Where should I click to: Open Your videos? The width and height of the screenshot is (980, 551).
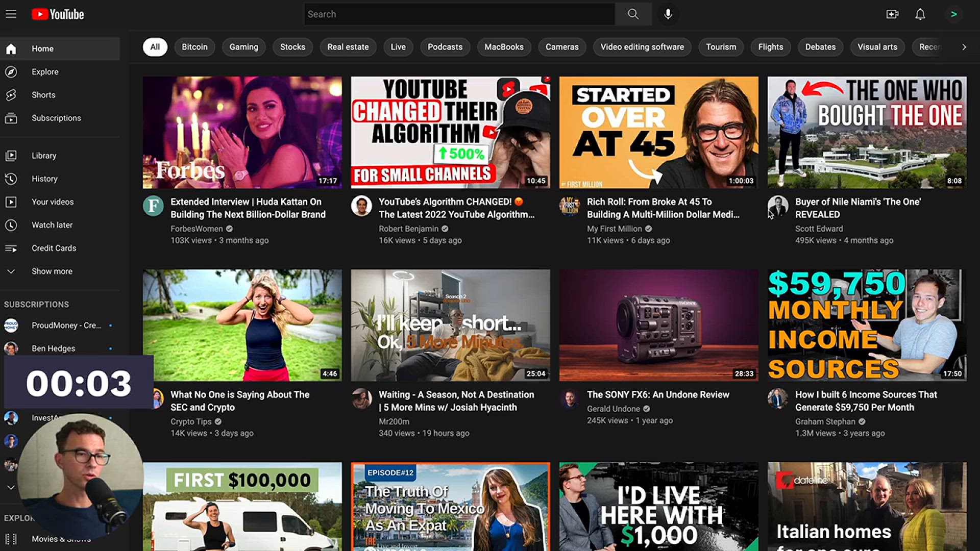60,202
